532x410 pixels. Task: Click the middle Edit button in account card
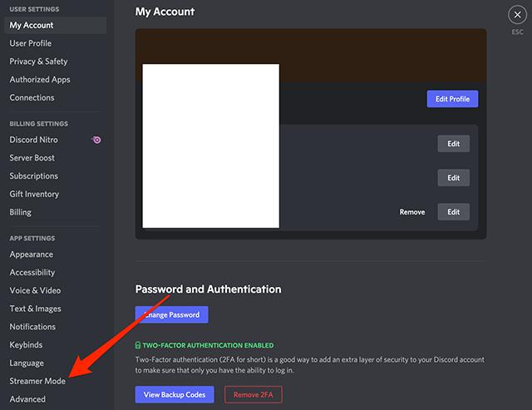point(453,177)
